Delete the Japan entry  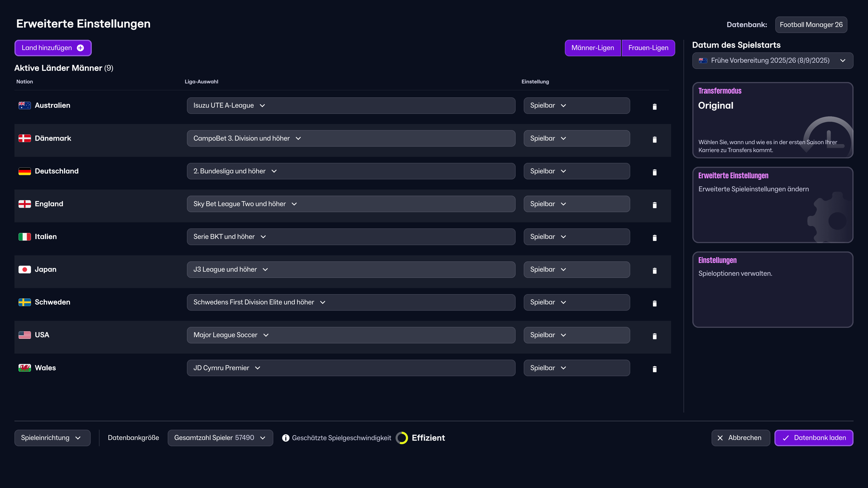[x=655, y=270]
